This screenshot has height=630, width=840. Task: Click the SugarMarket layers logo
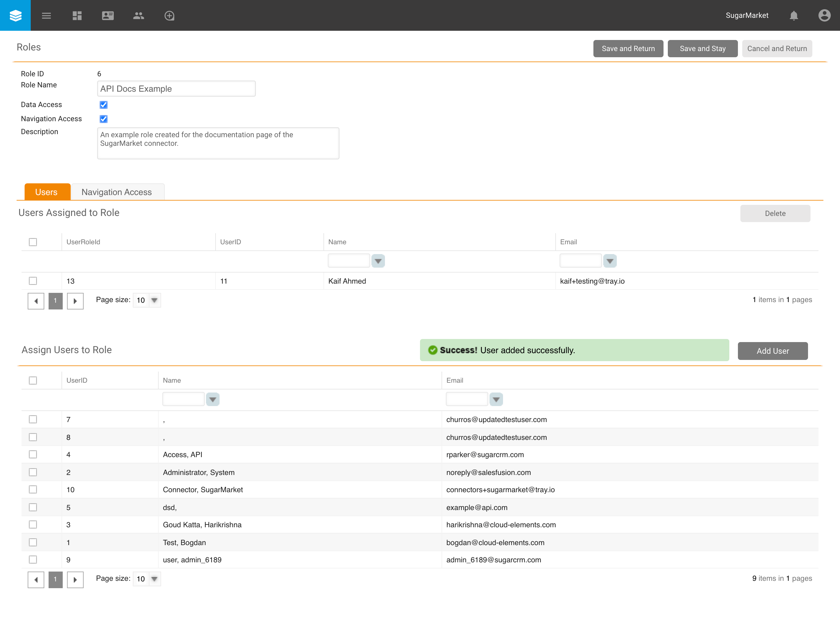tap(15, 15)
